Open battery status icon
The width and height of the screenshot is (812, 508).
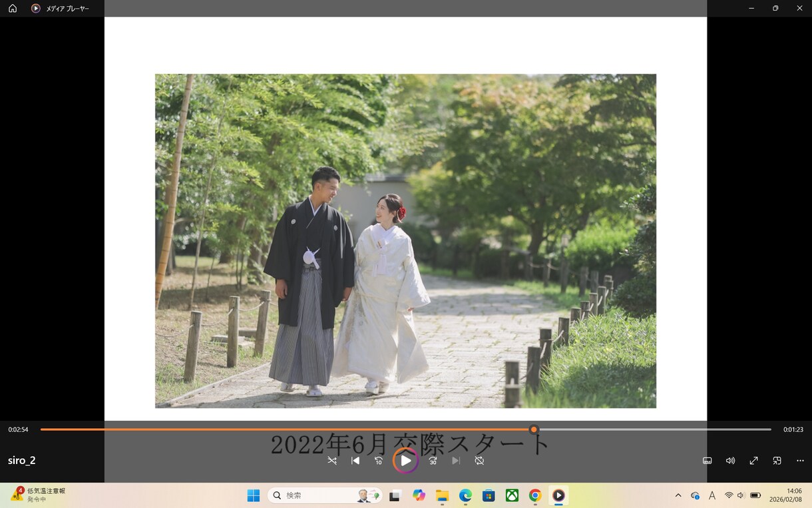click(755, 495)
